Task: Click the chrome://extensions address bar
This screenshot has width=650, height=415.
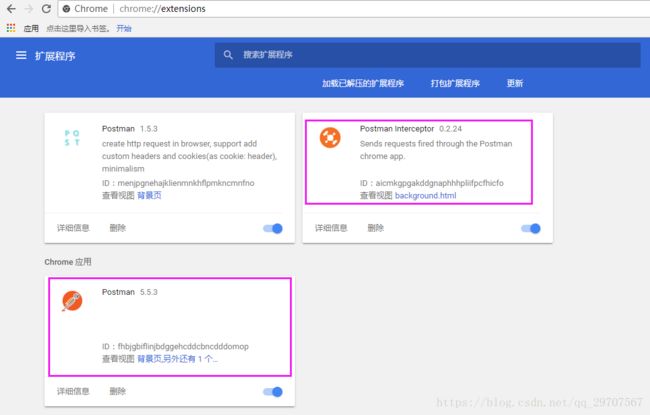Action: 352,9
